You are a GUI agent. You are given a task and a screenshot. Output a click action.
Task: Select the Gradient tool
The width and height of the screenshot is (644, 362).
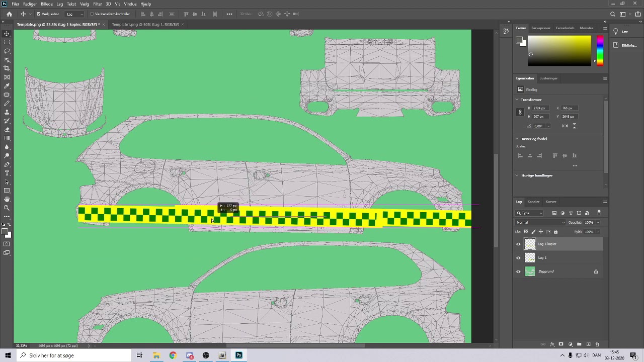point(7,138)
